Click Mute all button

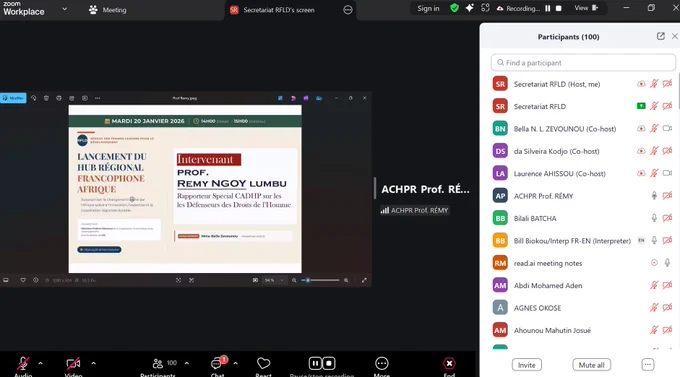[592, 365]
